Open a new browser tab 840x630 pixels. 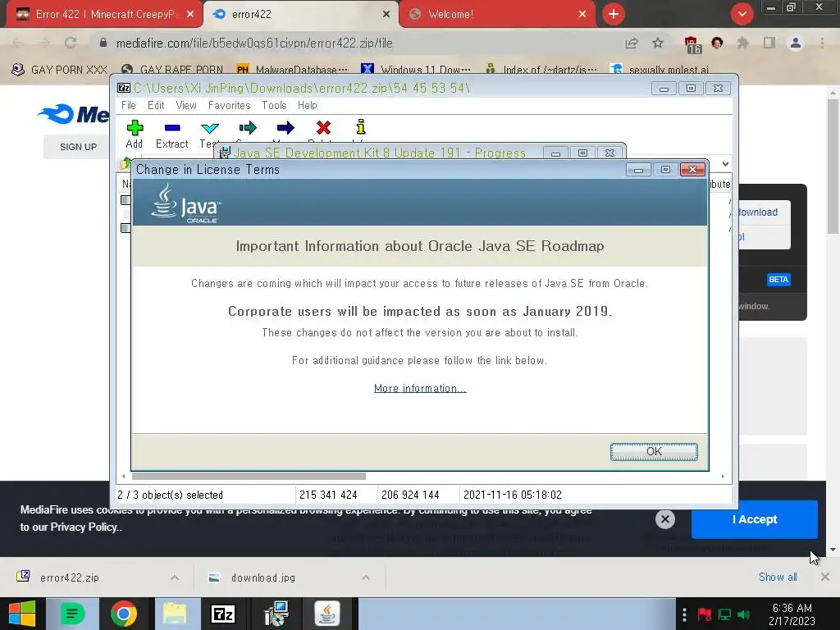(614, 15)
